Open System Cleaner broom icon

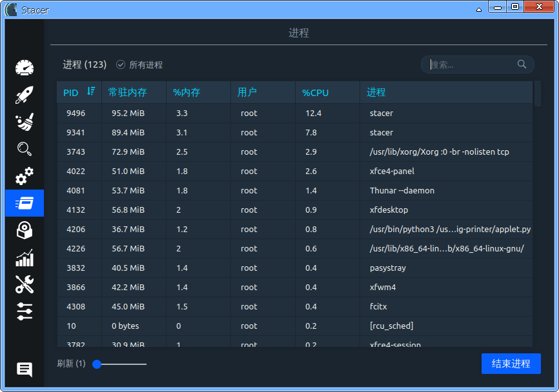(25, 122)
